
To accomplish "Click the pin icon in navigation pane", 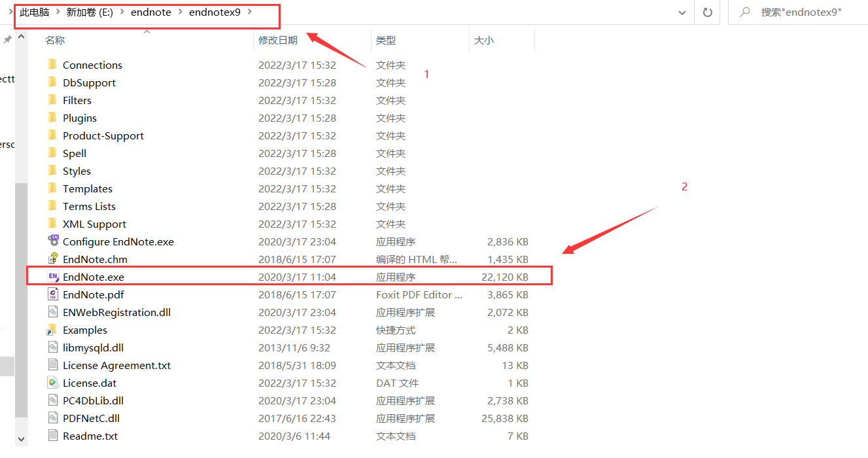I will coord(8,40).
